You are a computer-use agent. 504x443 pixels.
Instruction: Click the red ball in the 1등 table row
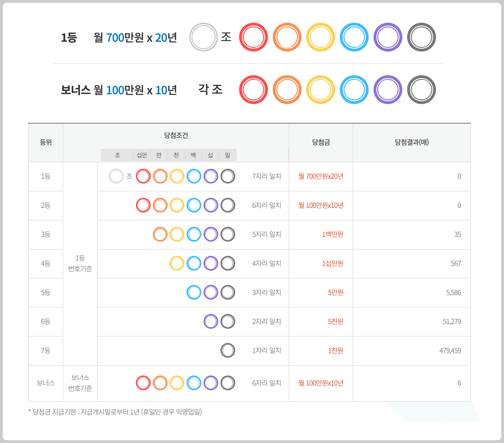[143, 176]
